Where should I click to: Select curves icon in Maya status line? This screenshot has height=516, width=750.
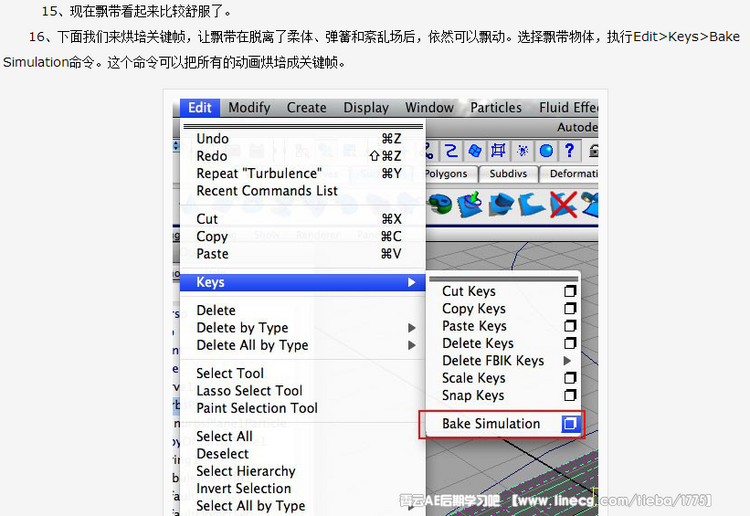[x=451, y=151]
